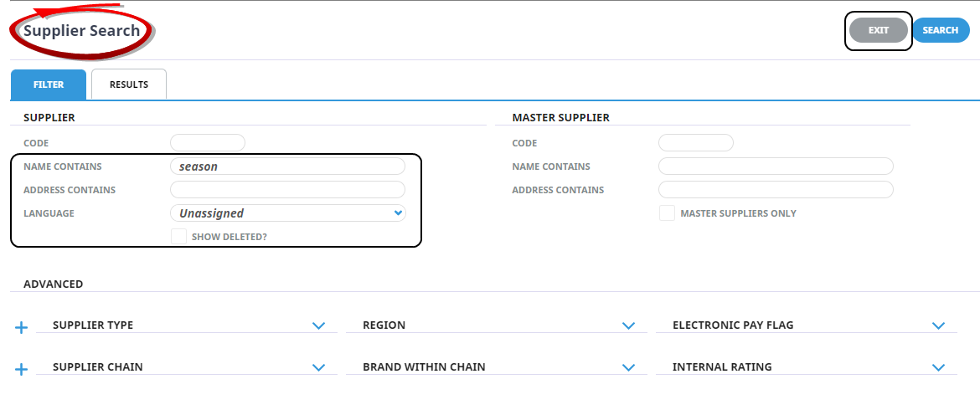
Task: Click the Supplier Code input field
Action: [x=208, y=143]
